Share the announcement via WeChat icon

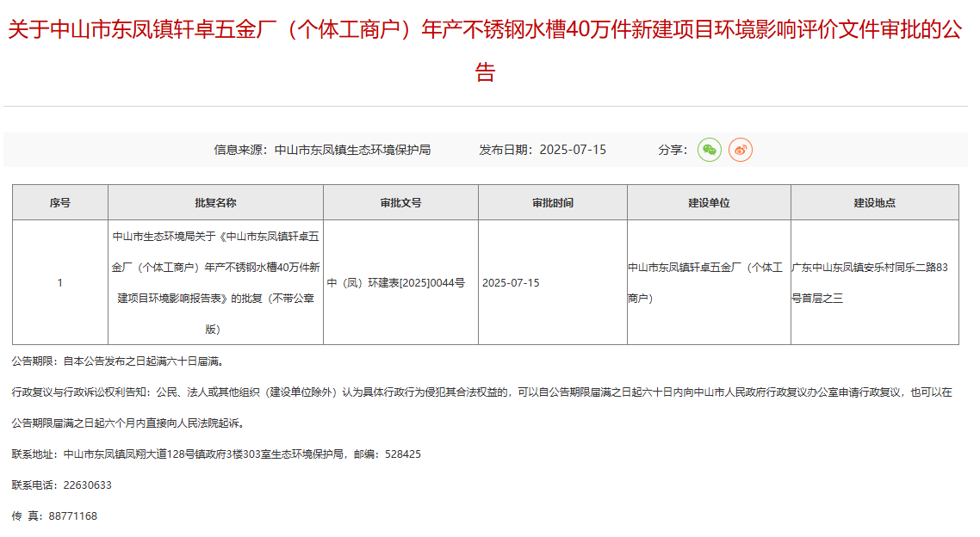pyautogui.click(x=709, y=150)
